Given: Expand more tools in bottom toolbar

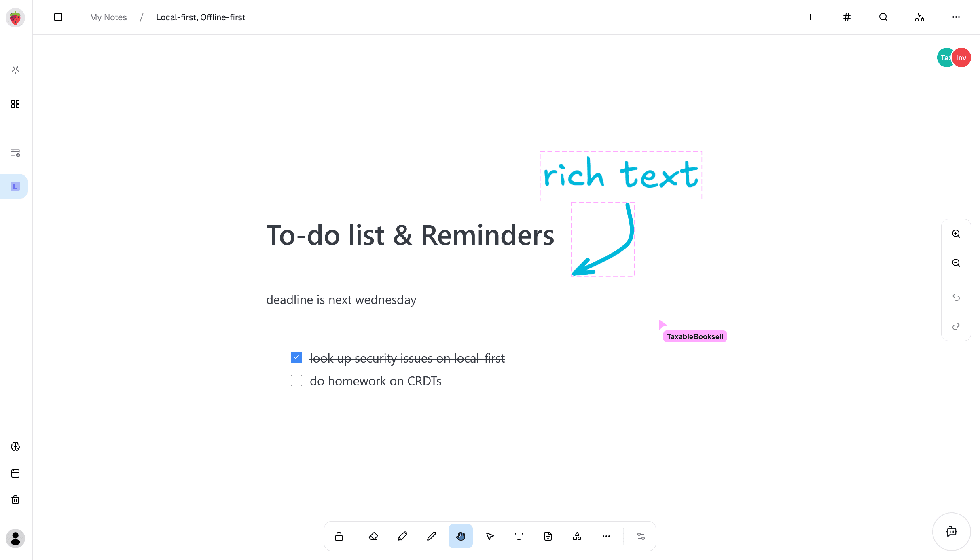Looking at the screenshot, I should pos(606,536).
